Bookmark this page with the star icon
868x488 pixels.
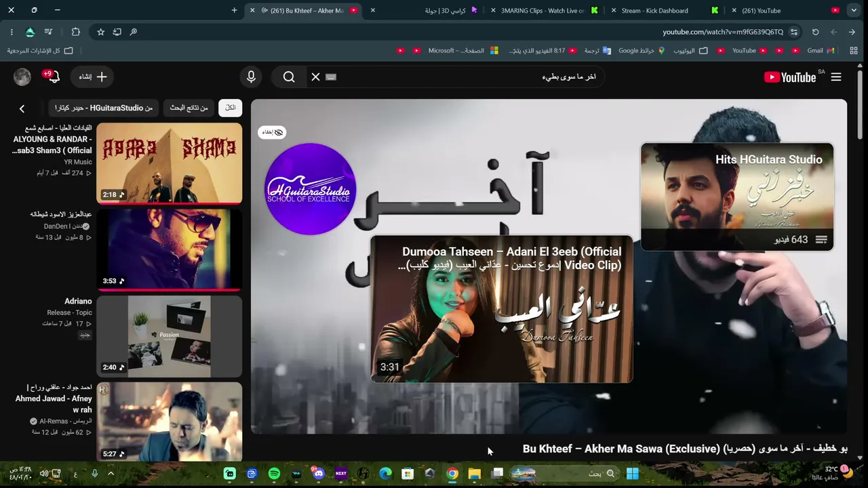coord(100,32)
